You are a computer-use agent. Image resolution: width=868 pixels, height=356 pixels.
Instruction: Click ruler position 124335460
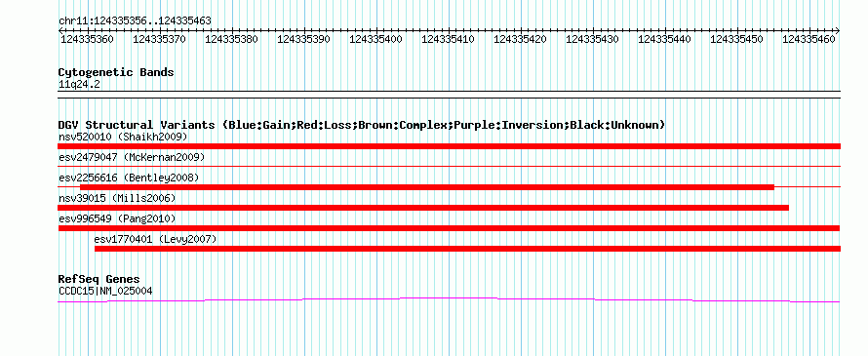(809, 39)
